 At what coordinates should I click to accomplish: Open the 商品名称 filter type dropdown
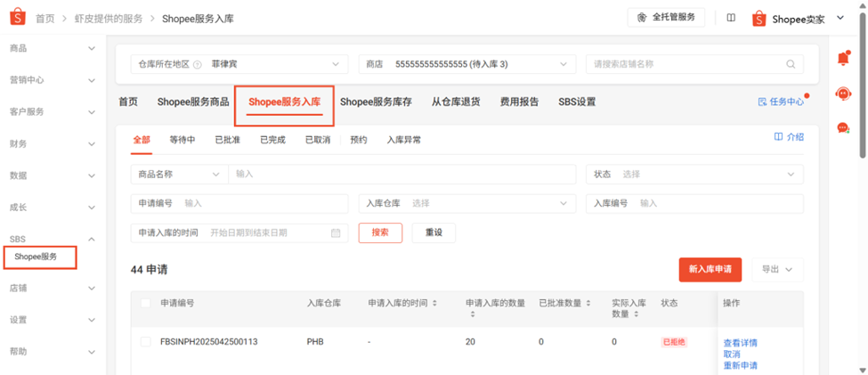[179, 174]
